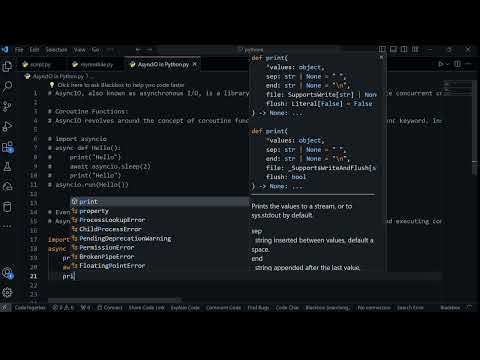
Task: Toggle secondary side bar layout icon
Action: (x=404, y=49)
